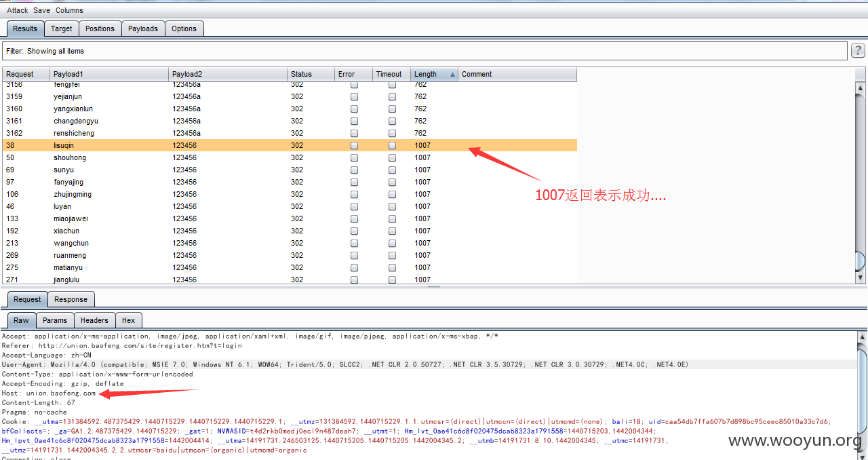868x460 pixels.
Task: Select the sunyu payload cell
Action: click(109, 170)
